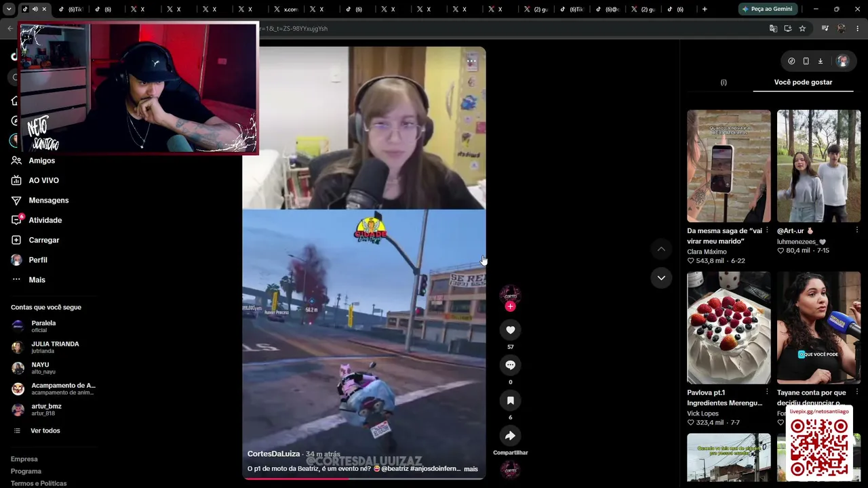This screenshot has height=488, width=868.
Task: Switch to the x.com browser tab
Action: pyautogui.click(x=285, y=9)
